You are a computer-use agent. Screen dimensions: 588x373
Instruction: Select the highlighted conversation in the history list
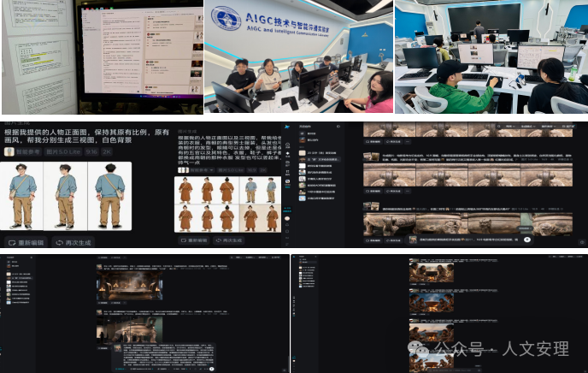pyautogui.click(x=319, y=159)
